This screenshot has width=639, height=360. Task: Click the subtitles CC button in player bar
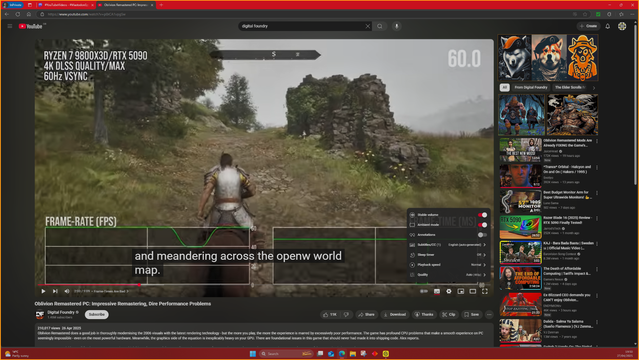[437, 291]
